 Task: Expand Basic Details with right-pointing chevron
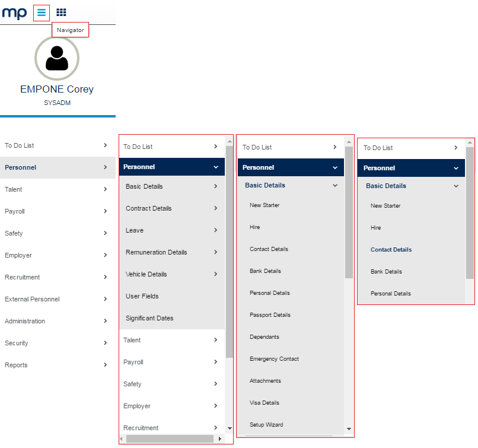coord(215,186)
